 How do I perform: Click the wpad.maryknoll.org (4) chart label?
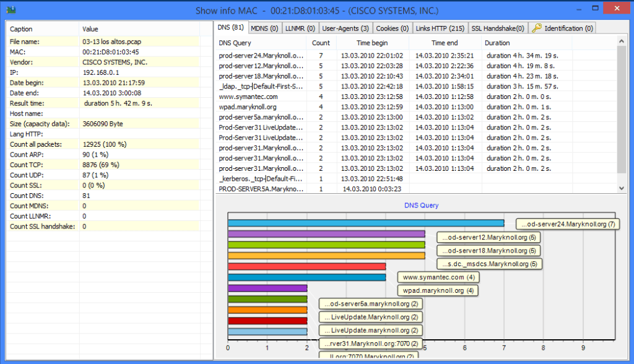[438, 290]
